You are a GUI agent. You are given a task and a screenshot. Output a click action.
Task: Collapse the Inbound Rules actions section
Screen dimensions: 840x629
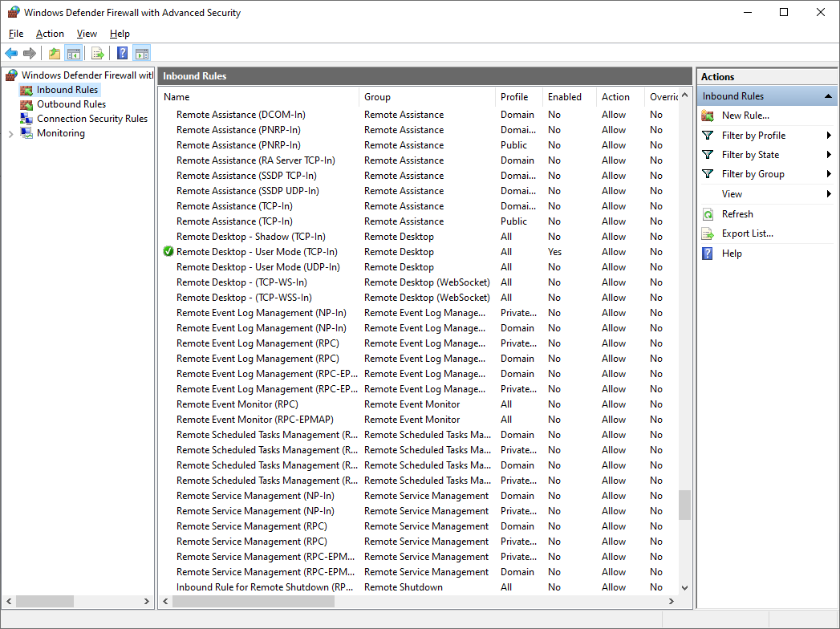coord(829,96)
